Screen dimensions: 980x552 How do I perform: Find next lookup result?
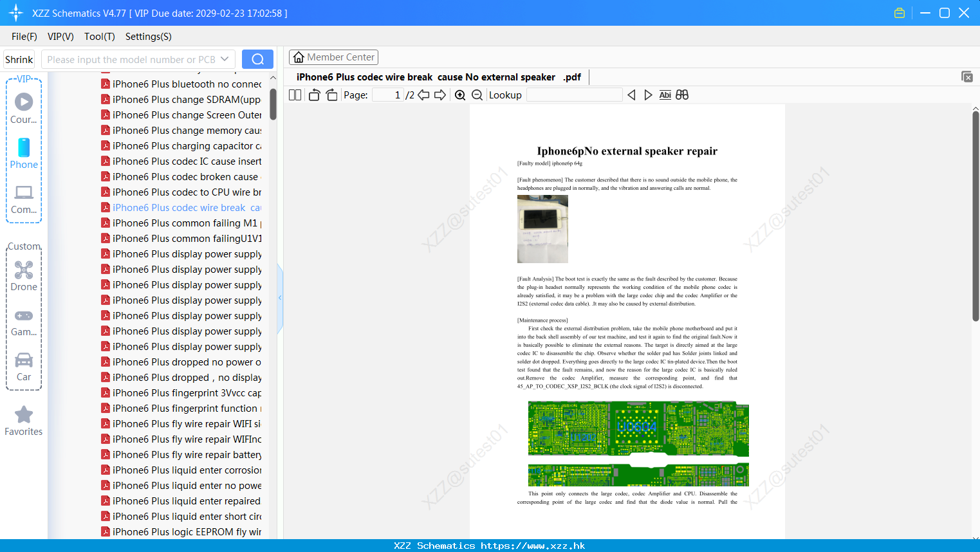(x=648, y=95)
